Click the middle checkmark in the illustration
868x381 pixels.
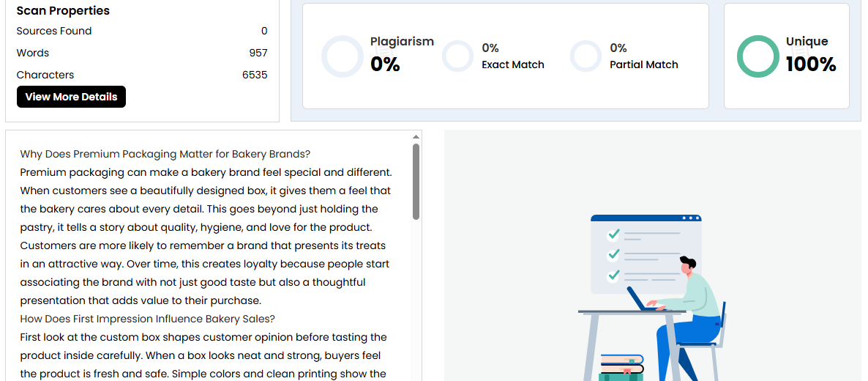[613, 255]
